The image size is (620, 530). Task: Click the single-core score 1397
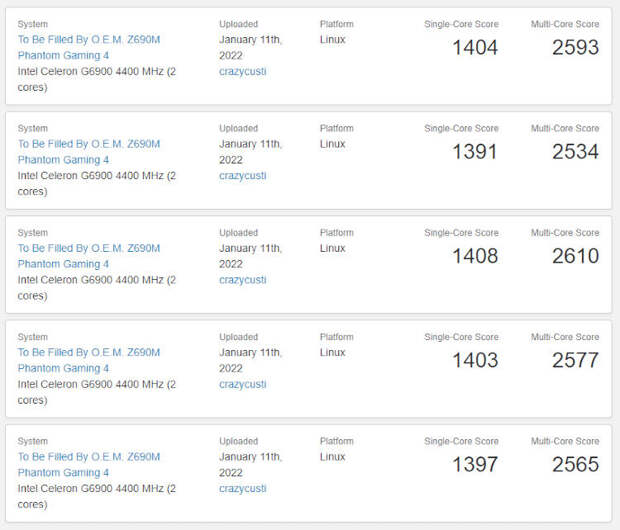click(475, 464)
